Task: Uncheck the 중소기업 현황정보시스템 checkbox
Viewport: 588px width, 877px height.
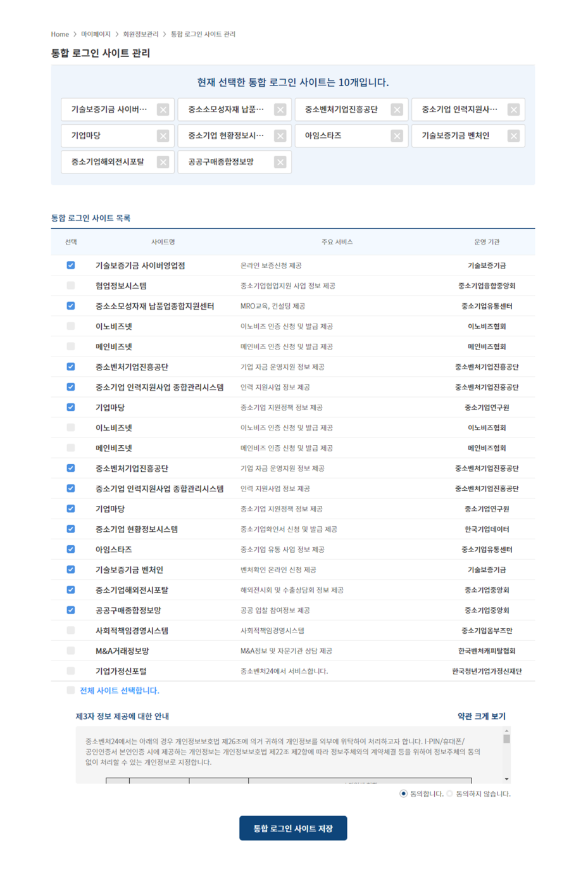Action: tap(71, 529)
